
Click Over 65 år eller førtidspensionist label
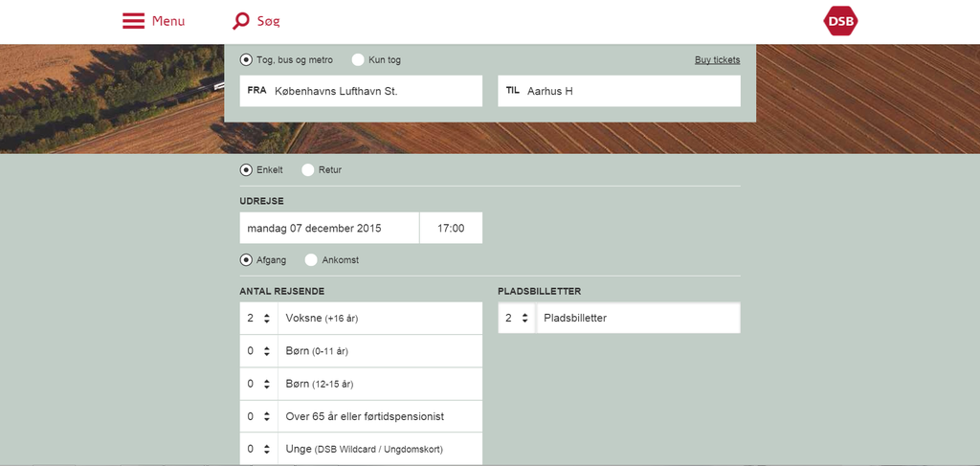365,416
